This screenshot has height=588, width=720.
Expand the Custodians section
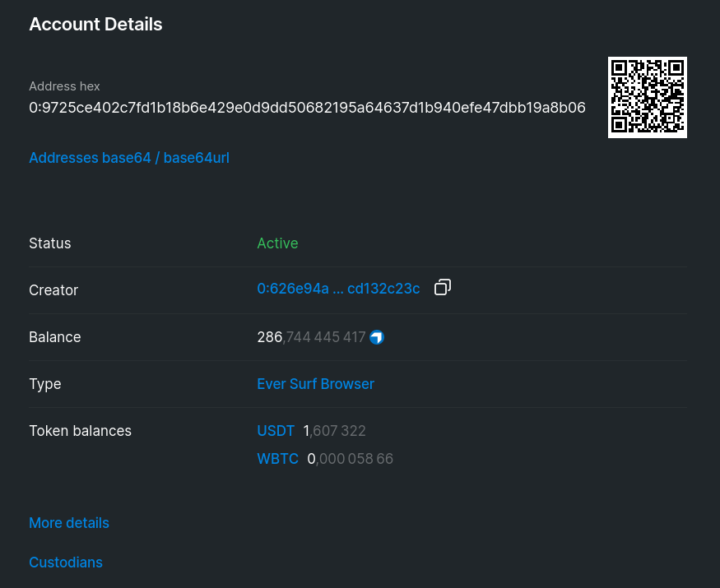66,563
